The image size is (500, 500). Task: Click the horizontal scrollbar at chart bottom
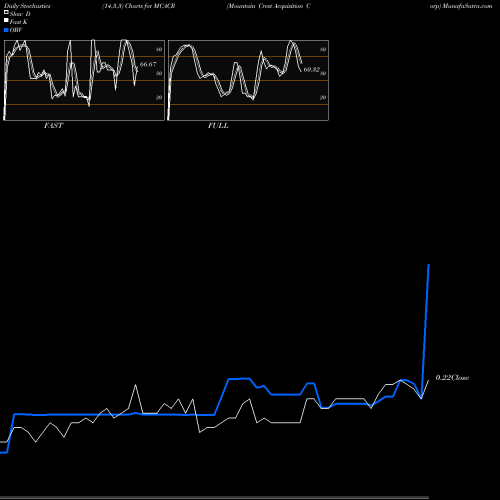pyautogui.click(x=214, y=497)
